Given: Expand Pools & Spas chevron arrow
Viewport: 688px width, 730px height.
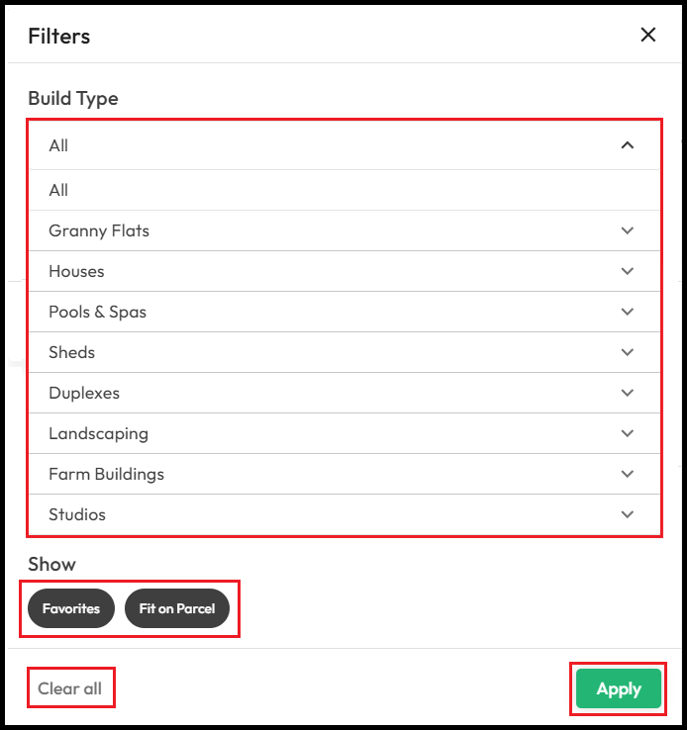Looking at the screenshot, I should point(627,311).
